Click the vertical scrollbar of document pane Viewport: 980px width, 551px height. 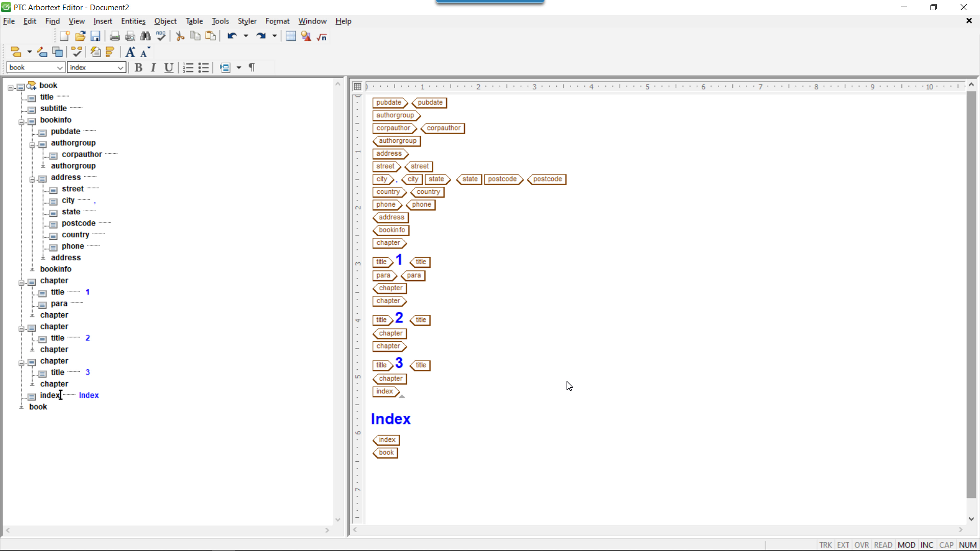click(x=971, y=296)
